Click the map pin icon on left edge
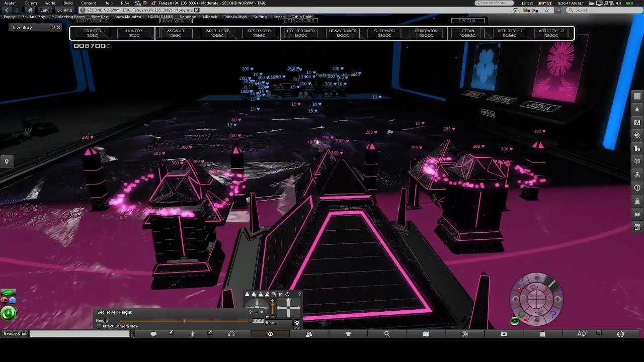Image resolution: width=644 pixels, height=362 pixels. tap(7, 161)
